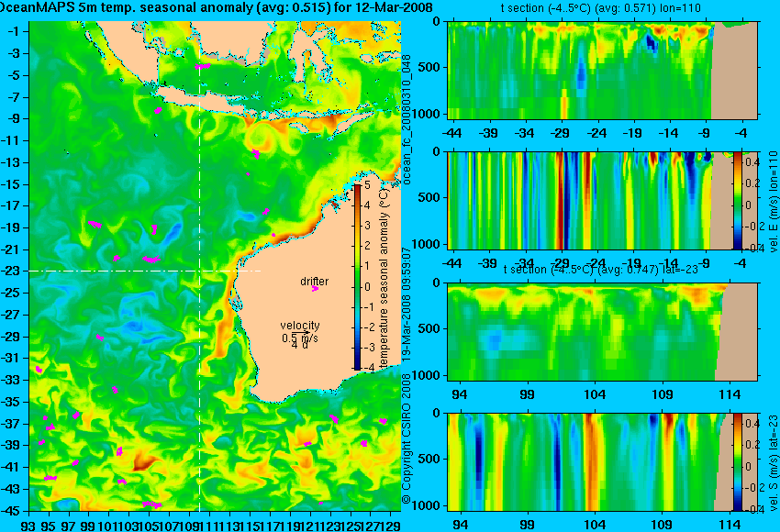The width and height of the screenshot is (780, 532).
Task: Click the 't section (-4..5°C) (avg: 0.571) lon=110' heading
Action: click(600, 8)
